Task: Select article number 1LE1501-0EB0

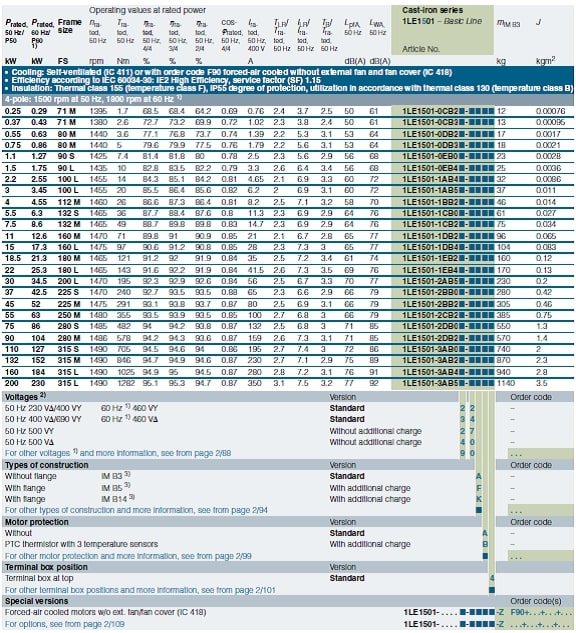Action: (430, 156)
